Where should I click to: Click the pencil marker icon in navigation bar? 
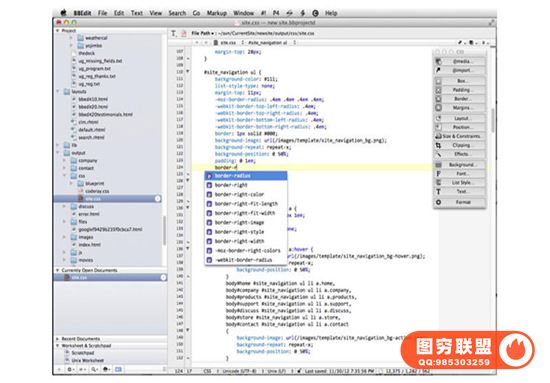pyautogui.click(x=461, y=42)
